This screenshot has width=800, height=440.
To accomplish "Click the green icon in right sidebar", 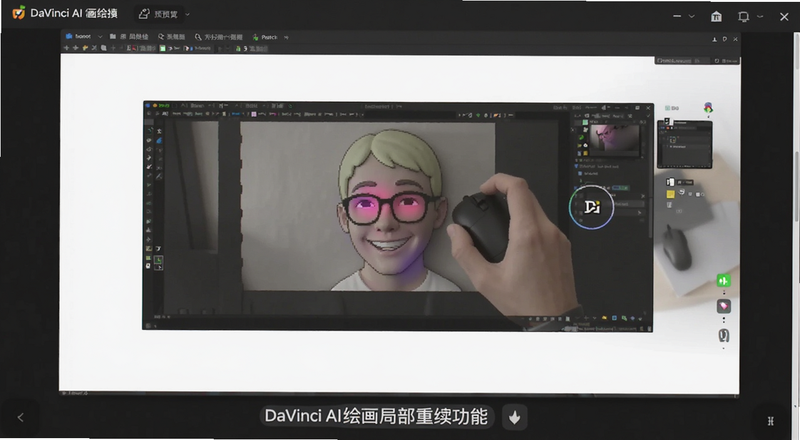I will coord(723,280).
